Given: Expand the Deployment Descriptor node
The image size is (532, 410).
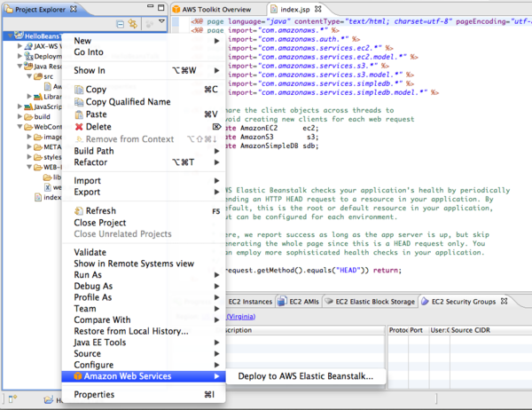Looking at the screenshot, I should pyautogui.click(x=20, y=56).
